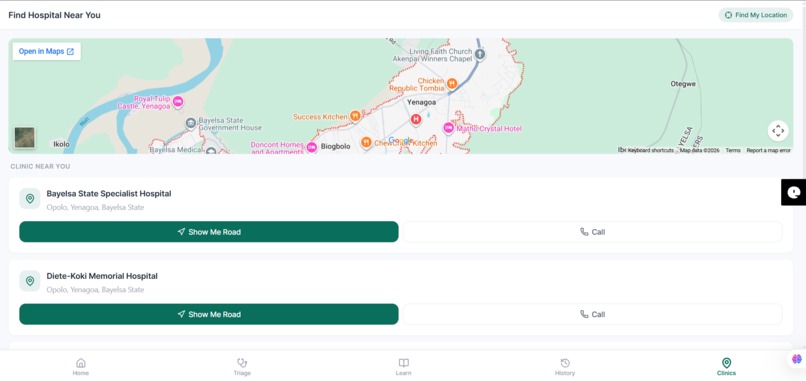The height and width of the screenshot is (381, 806).
Task: Open the Triage tab
Action: (x=242, y=367)
